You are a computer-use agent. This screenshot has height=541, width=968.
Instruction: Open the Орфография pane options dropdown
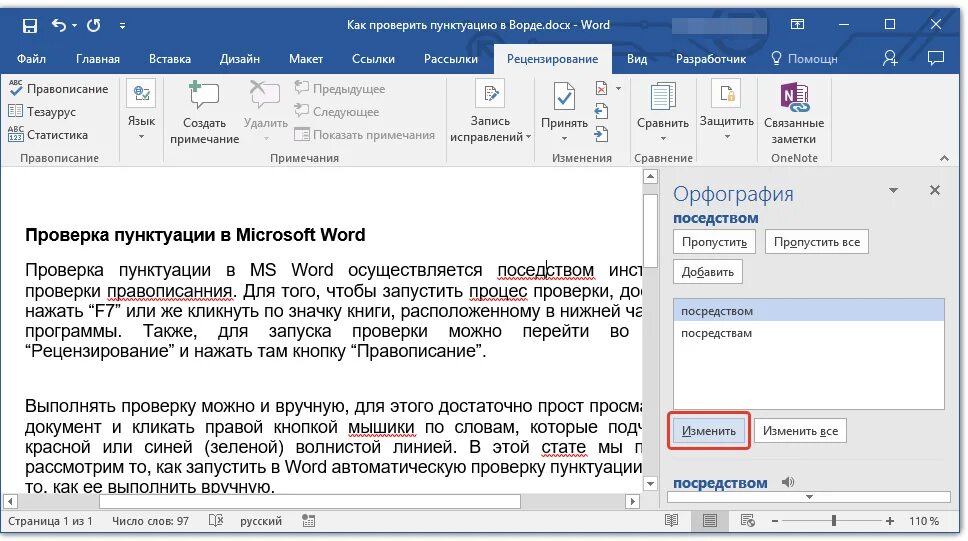[893, 190]
